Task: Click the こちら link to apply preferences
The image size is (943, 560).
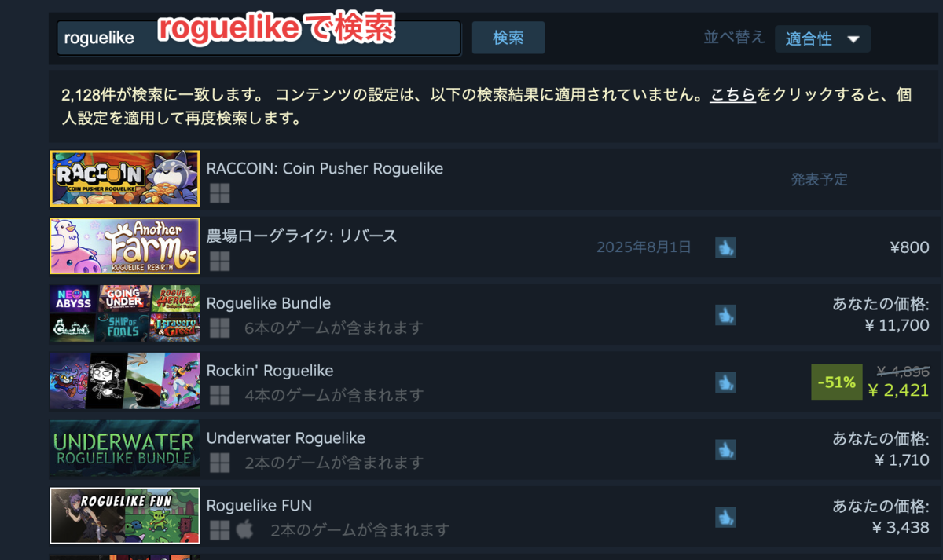Action: (x=732, y=95)
